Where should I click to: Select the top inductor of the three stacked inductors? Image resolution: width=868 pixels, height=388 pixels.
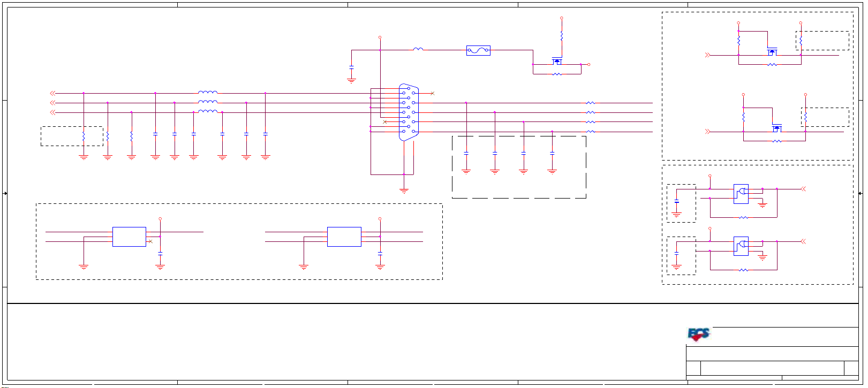[x=208, y=92]
